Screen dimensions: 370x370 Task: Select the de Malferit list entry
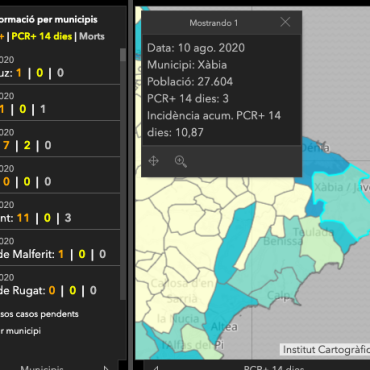click(59, 248)
